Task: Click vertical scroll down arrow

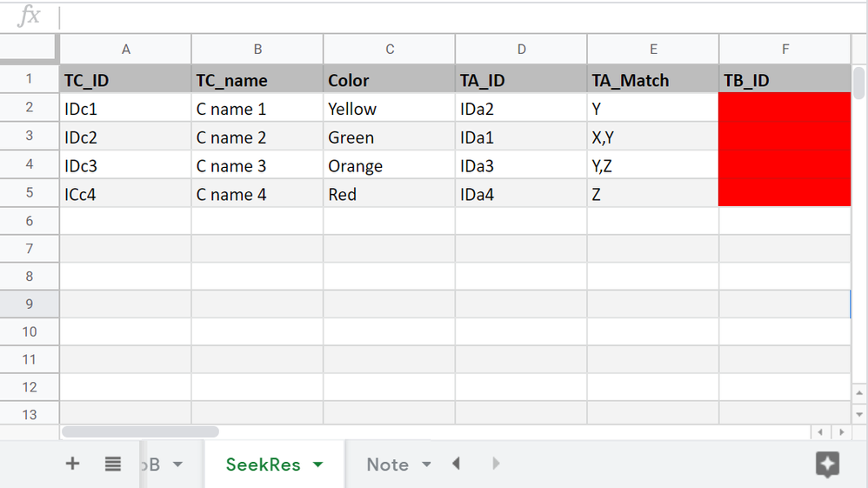Action: coord(859,414)
